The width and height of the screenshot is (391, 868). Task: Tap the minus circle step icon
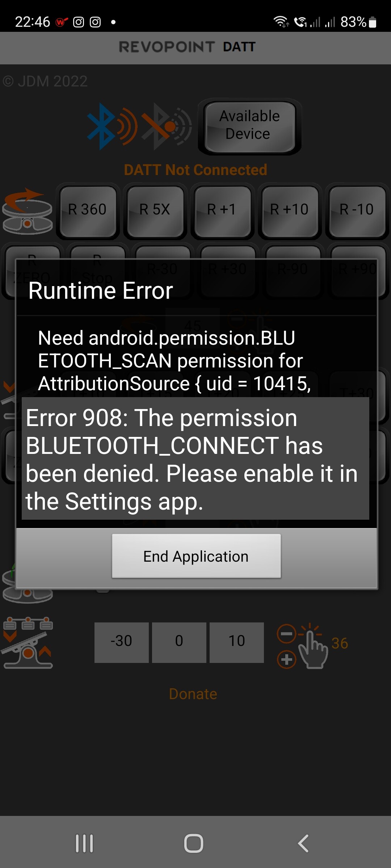point(286,634)
